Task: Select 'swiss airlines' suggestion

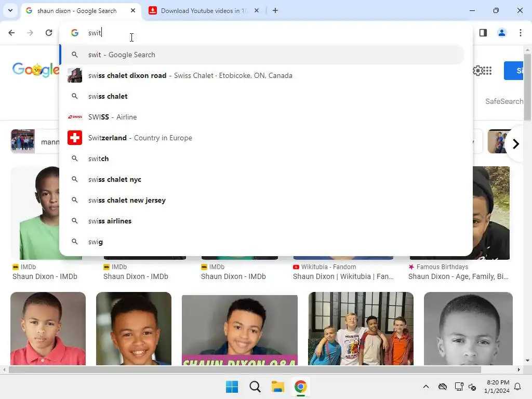Action: [x=262, y=221]
